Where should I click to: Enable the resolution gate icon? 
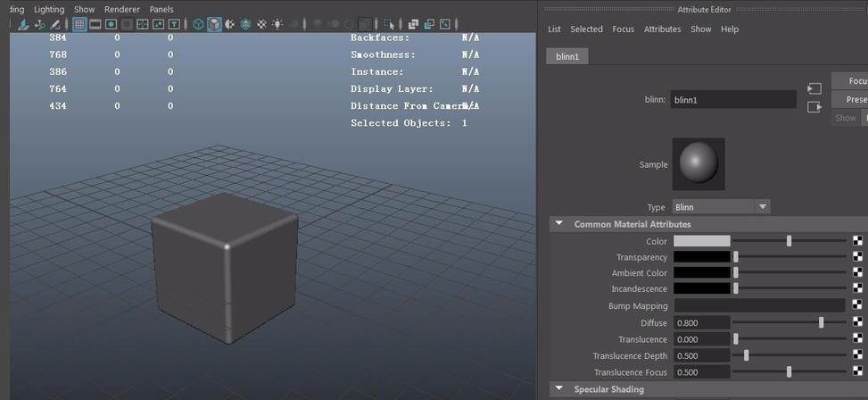coord(112,25)
